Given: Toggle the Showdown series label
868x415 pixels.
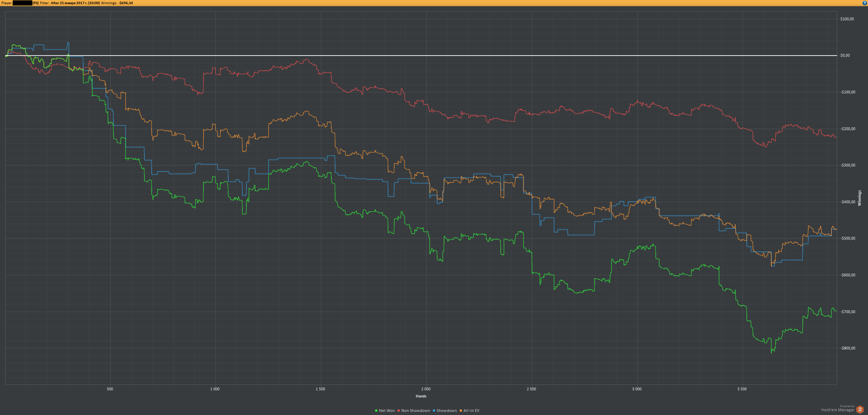Looking at the screenshot, I should pos(446,411).
